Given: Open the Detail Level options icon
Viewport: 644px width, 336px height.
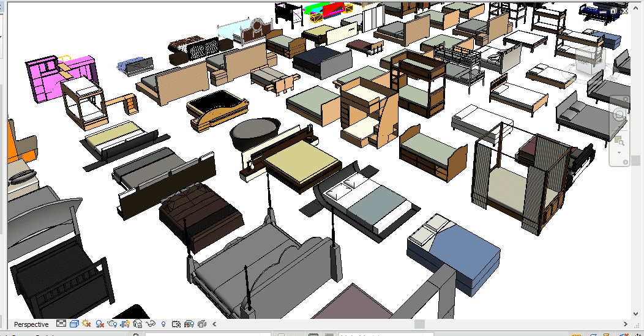Looking at the screenshot, I should click(x=61, y=324).
